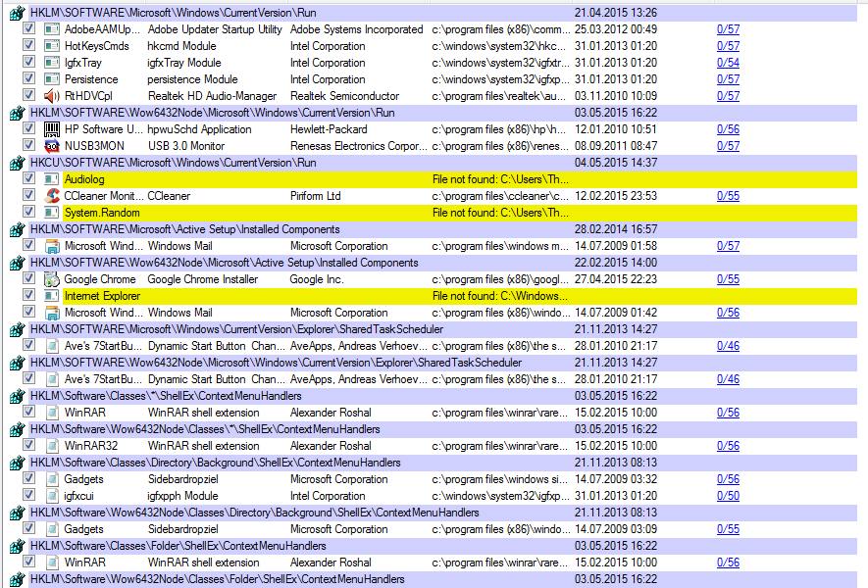Uncheck the Audiolog autorun entry
Viewport: 868px width, 588px height.
(29, 179)
